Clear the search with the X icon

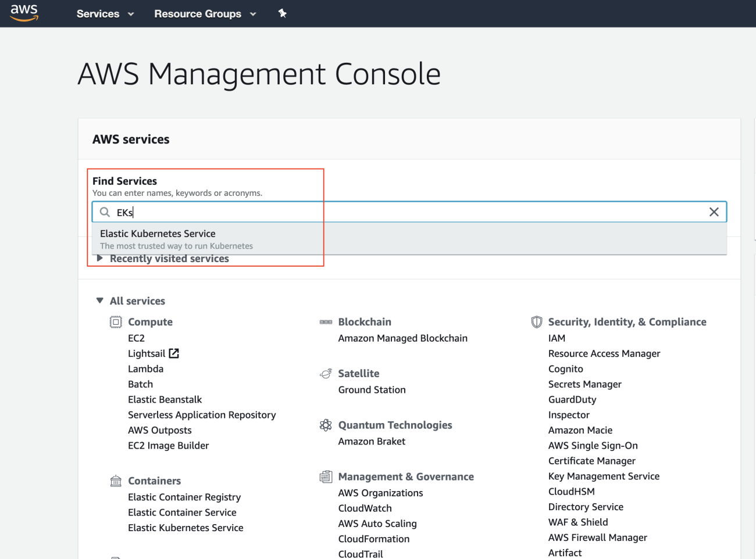[x=714, y=212]
